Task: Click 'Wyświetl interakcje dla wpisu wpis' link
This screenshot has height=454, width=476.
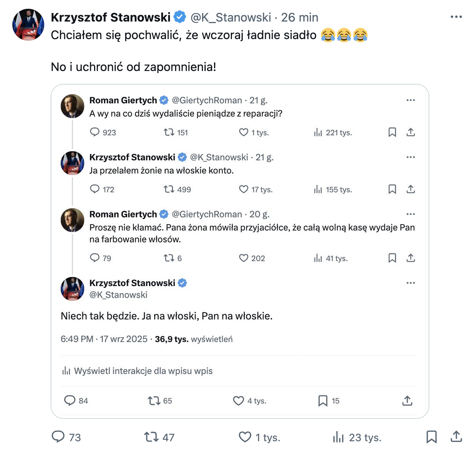Action: click(x=143, y=371)
